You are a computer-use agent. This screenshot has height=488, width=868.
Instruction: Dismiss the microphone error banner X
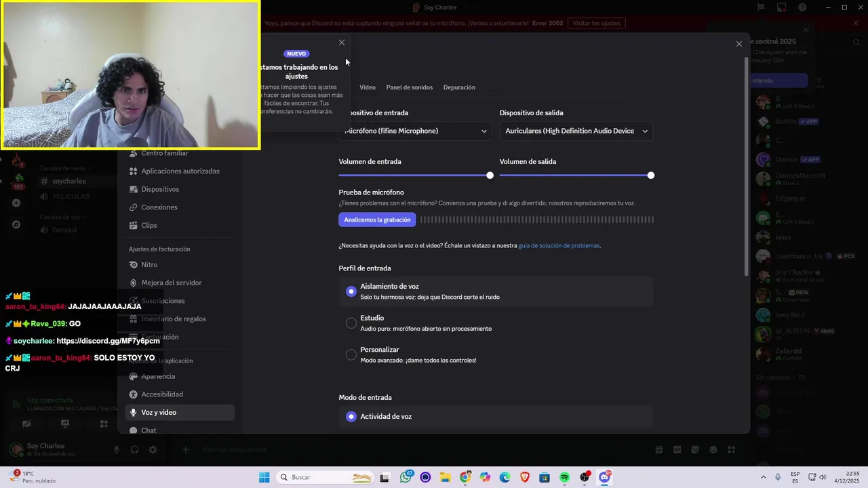coord(856,23)
